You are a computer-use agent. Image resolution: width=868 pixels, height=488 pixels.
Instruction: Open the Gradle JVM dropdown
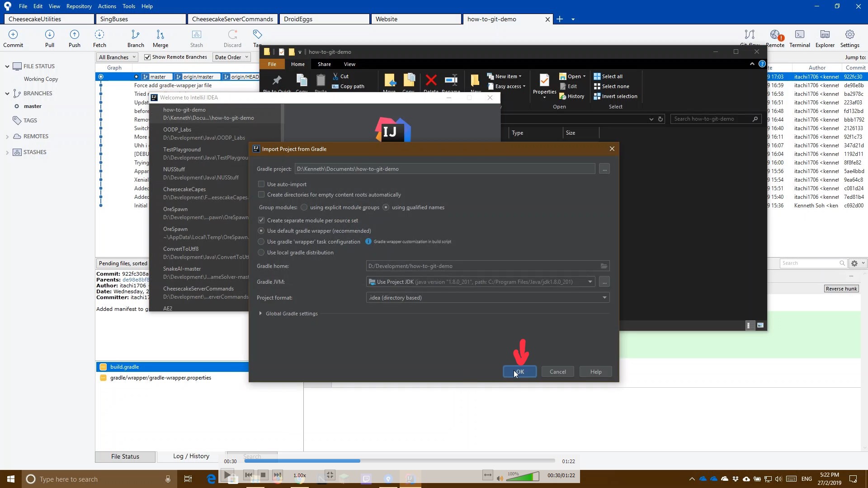point(590,282)
